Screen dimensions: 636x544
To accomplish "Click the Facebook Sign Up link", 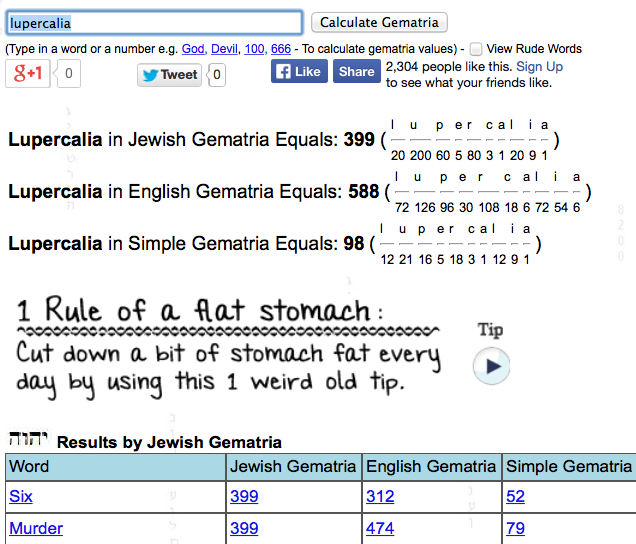I will click(539, 67).
